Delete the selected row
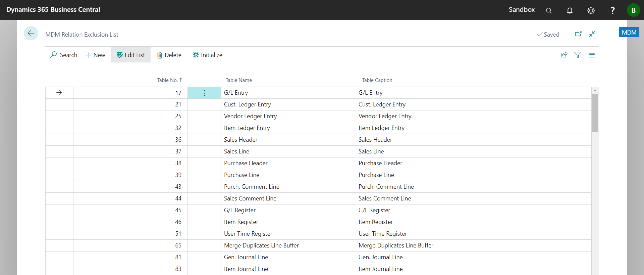This screenshot has width=644, height=275. [169, 55]
